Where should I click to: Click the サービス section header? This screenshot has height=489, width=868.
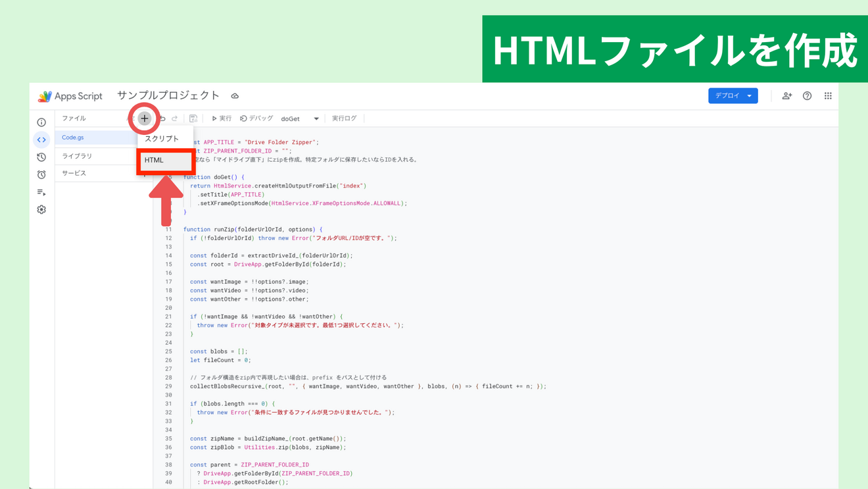pyautogui.click(x=74, y=173)
